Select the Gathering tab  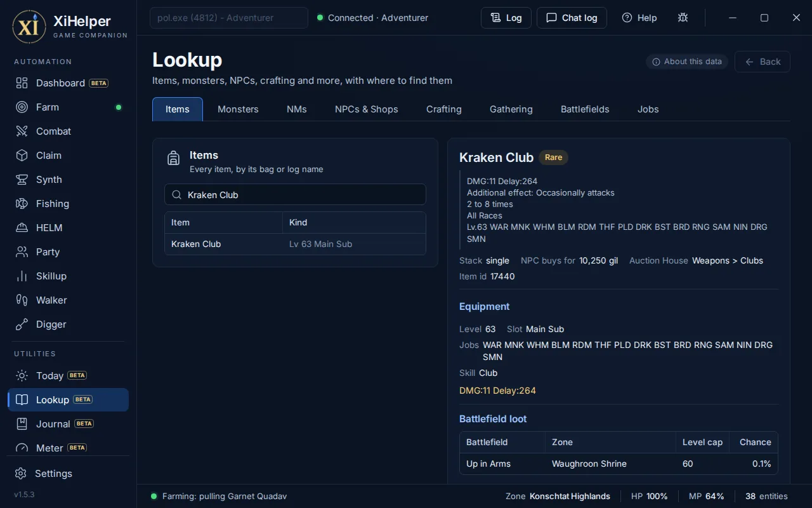tap(511, 109)
